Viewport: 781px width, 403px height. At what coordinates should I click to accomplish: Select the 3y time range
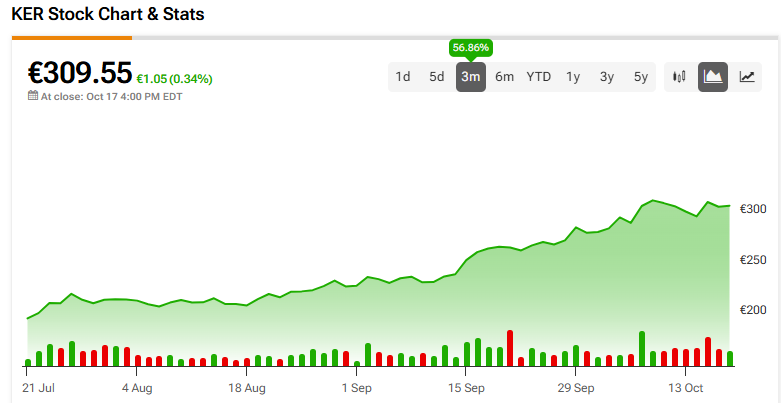607,77
